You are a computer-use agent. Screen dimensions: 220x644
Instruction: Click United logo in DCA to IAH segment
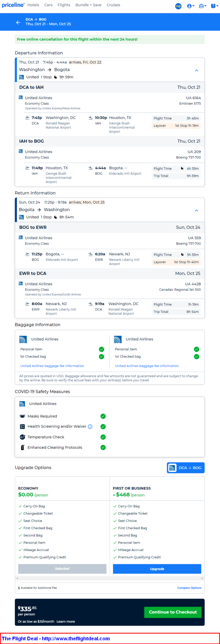21,97
